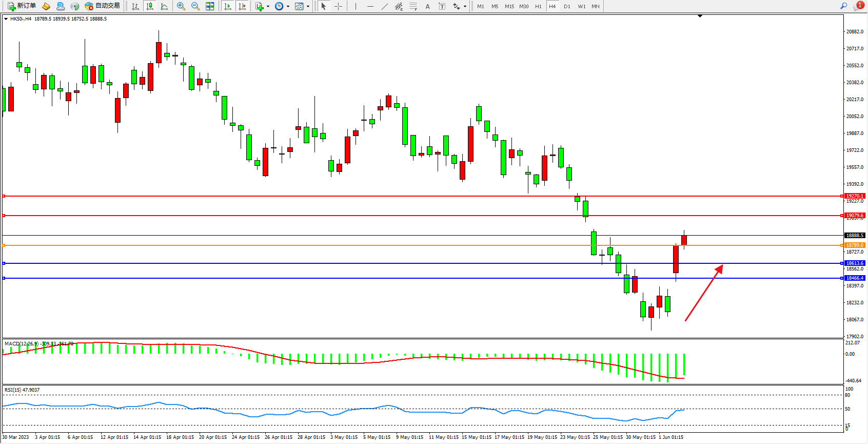Select the crosshair tool
The height and width of the screenshot is (444, 868).
coord(339,6)
